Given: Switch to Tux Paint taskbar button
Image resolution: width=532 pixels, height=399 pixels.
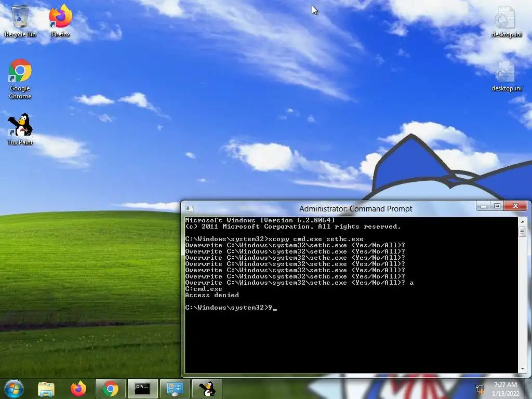Looking at the screenshot, I should (207, 389).
